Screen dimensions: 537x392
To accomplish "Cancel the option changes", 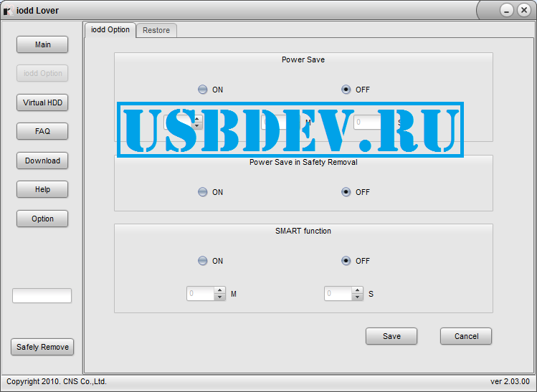I will (x=466, y=336).
